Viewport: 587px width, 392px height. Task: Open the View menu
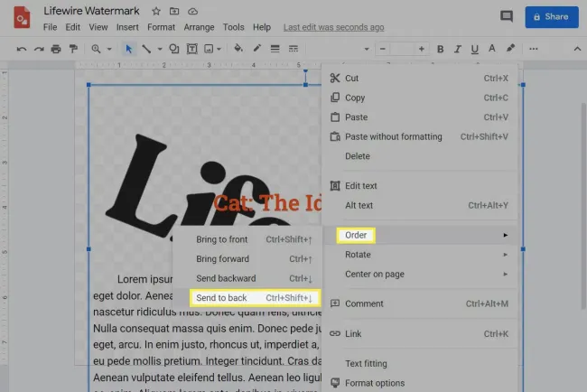(x=98, y=27)
